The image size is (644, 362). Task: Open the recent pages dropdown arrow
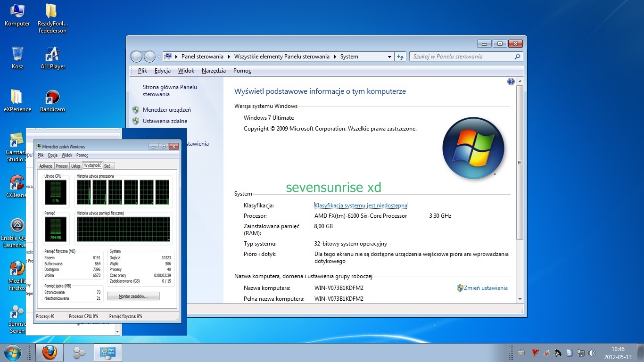tap(159, 57)
